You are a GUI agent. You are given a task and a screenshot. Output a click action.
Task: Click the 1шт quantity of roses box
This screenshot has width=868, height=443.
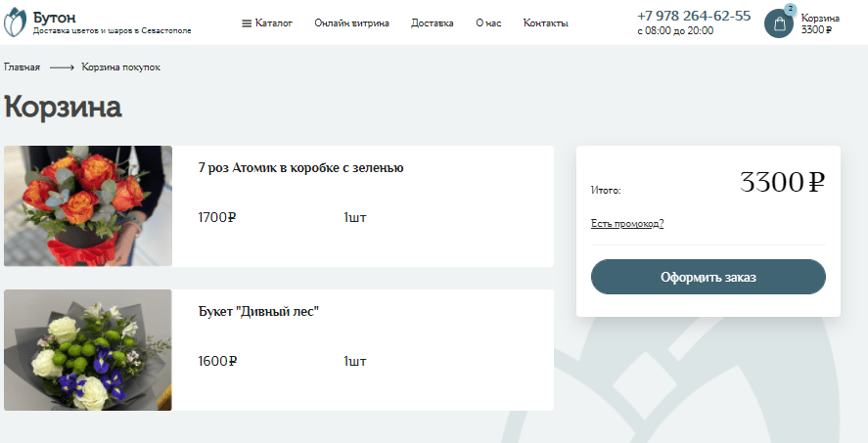tap(354, 217)
